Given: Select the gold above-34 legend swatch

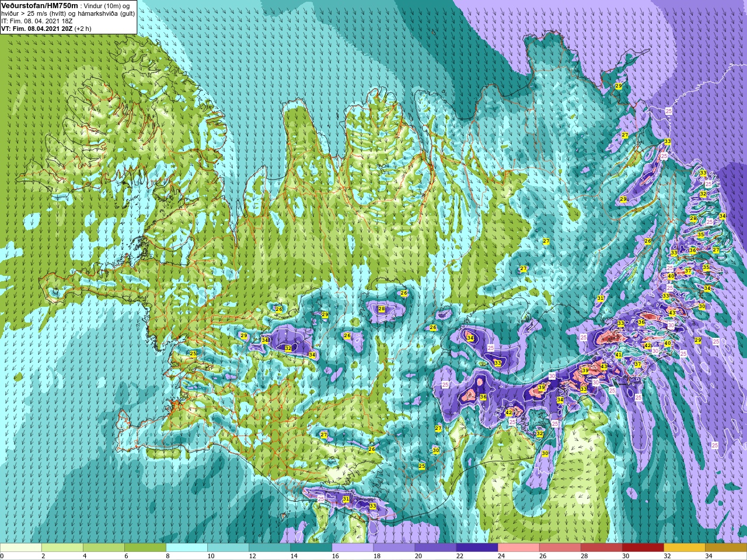Looking at the screenshot, I should click(x=725, y=548).
